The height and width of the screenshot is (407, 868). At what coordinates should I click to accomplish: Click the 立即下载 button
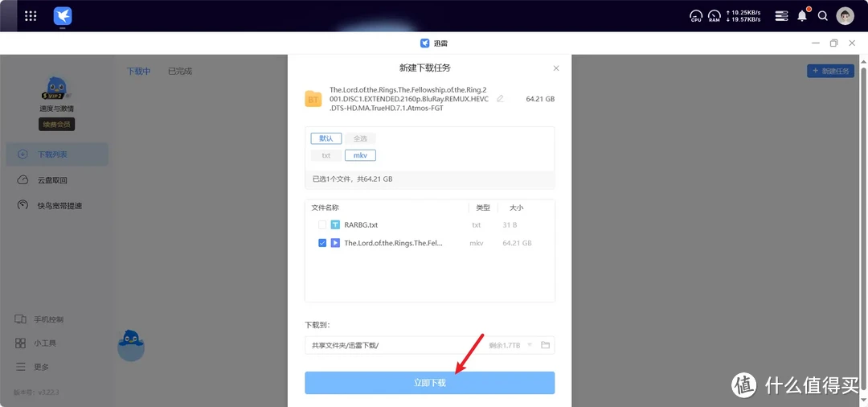click(x=429, y=383)
